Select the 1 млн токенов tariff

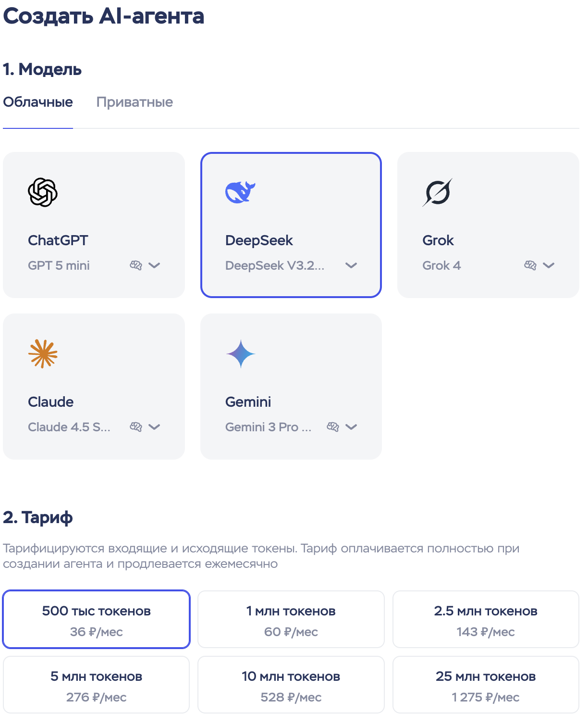[x=291, y=619]
